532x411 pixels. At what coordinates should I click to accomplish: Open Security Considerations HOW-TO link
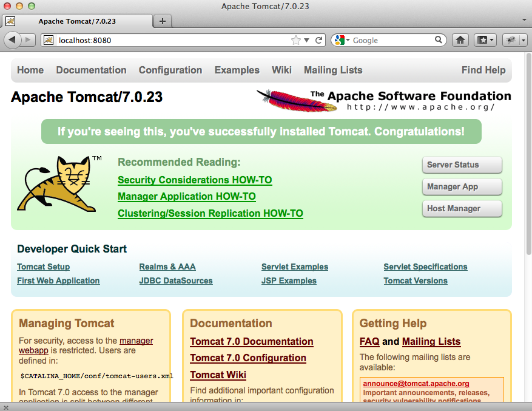[195, 180]
